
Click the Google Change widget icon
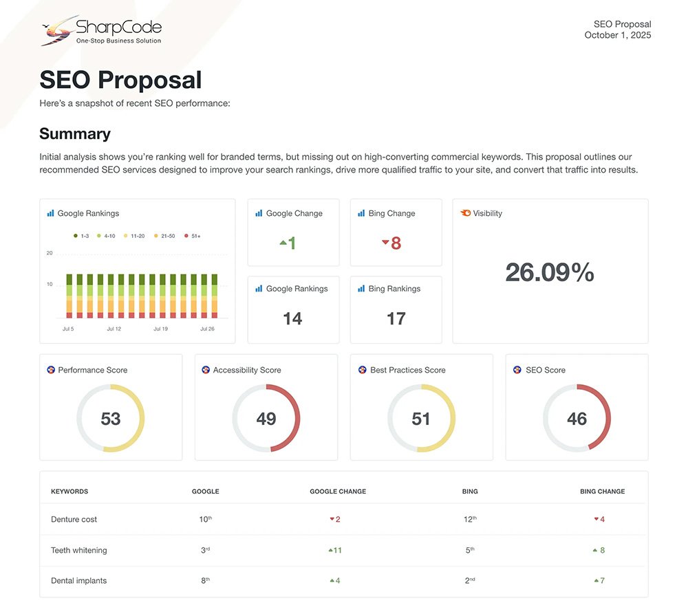(259, 214)
